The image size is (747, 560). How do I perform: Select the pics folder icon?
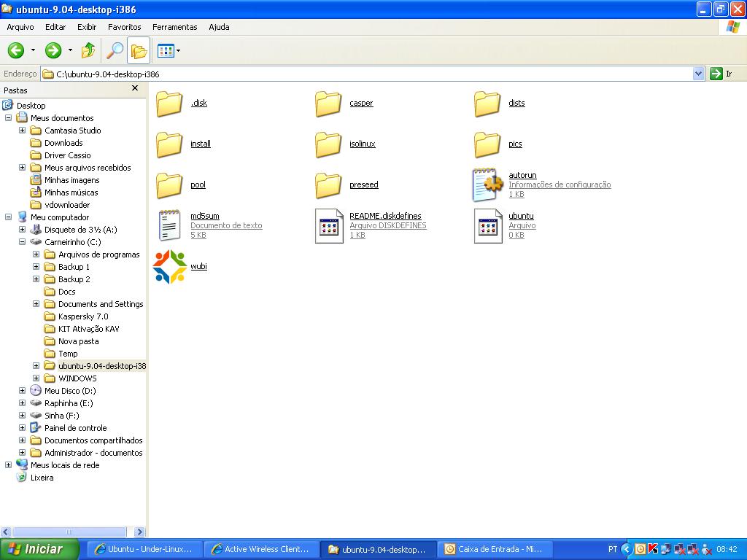[x=487, y=145]
